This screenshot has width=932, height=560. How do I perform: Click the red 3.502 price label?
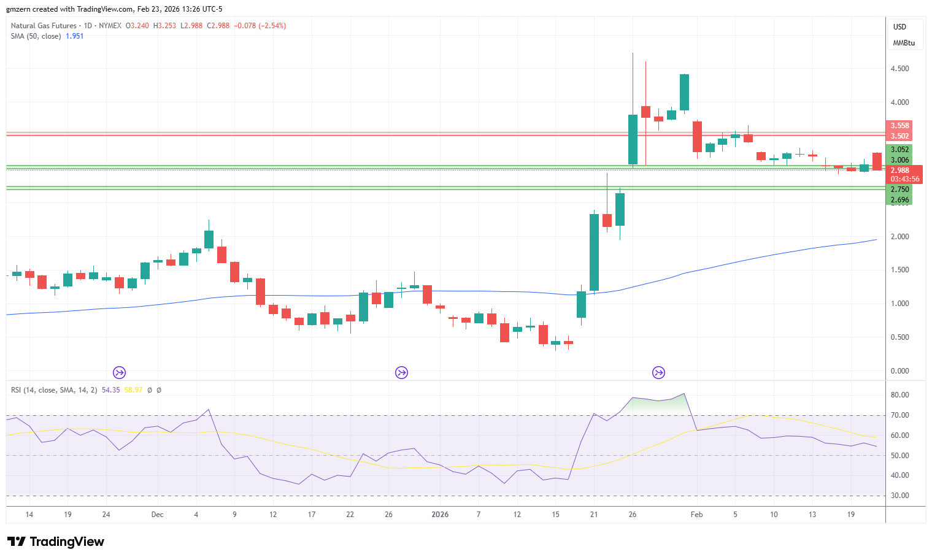pyautogui.click(x=899, y=136)
